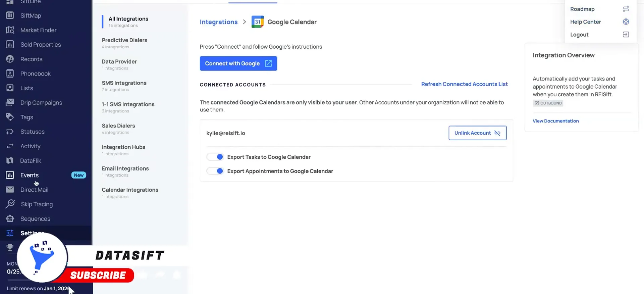
Task: Select 1-1 SMS Integrations category
Action: click(128, 107)
